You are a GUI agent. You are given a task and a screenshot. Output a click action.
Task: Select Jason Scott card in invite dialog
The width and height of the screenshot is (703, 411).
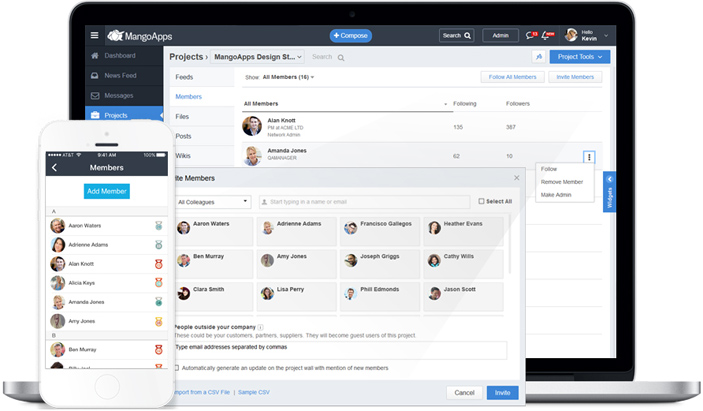[463, 297]
